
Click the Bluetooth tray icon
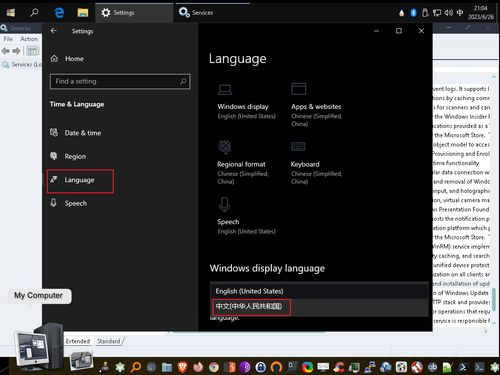tap(413, 13)
